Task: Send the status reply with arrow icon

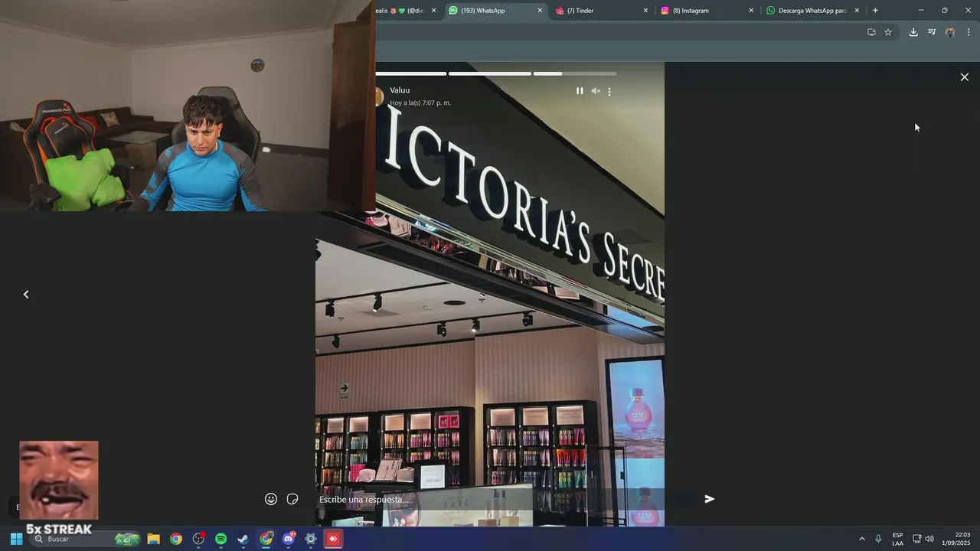Action: pyautogui.click(x=710, y=499)
